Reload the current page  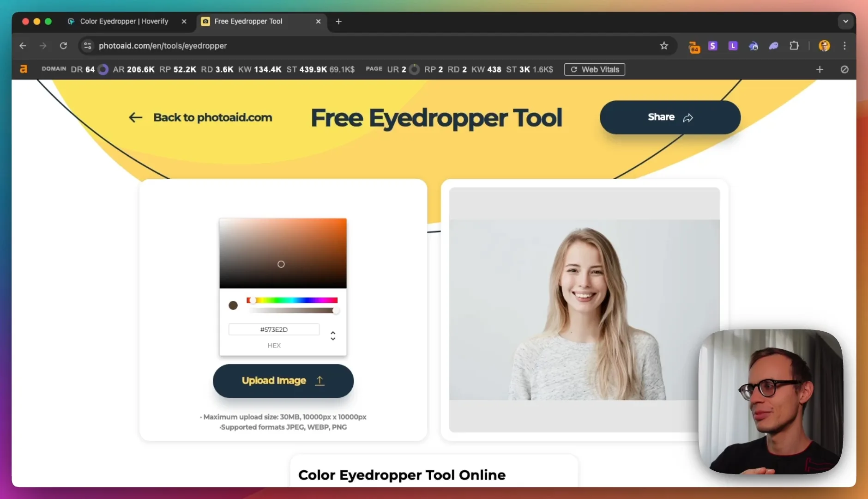click(63, 46)
